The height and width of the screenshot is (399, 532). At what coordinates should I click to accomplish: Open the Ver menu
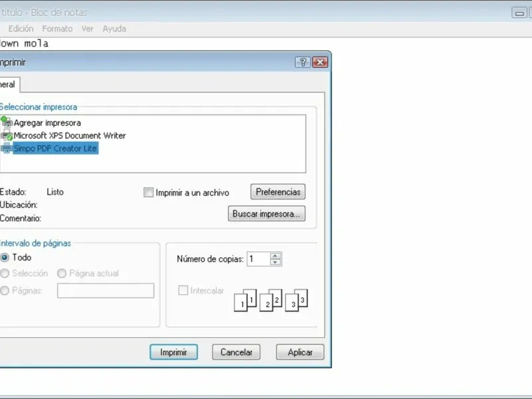point(87,29)
